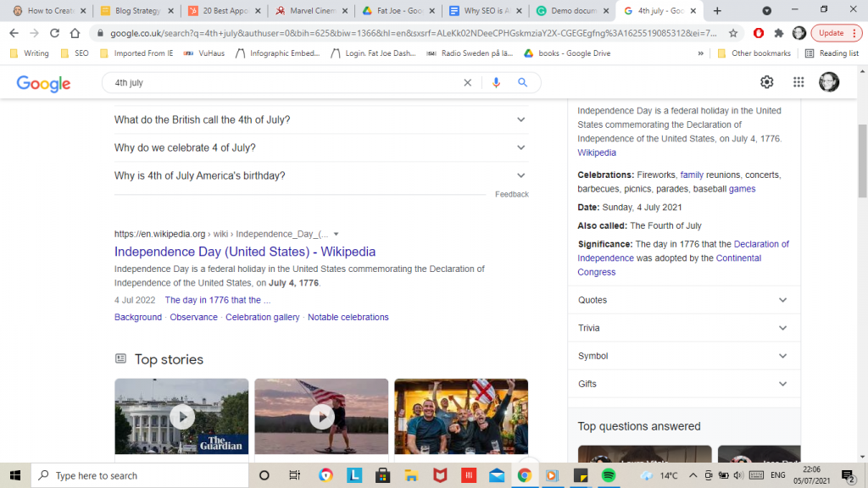
Task: Open the browser home page
Action: (x=75, y=33)
